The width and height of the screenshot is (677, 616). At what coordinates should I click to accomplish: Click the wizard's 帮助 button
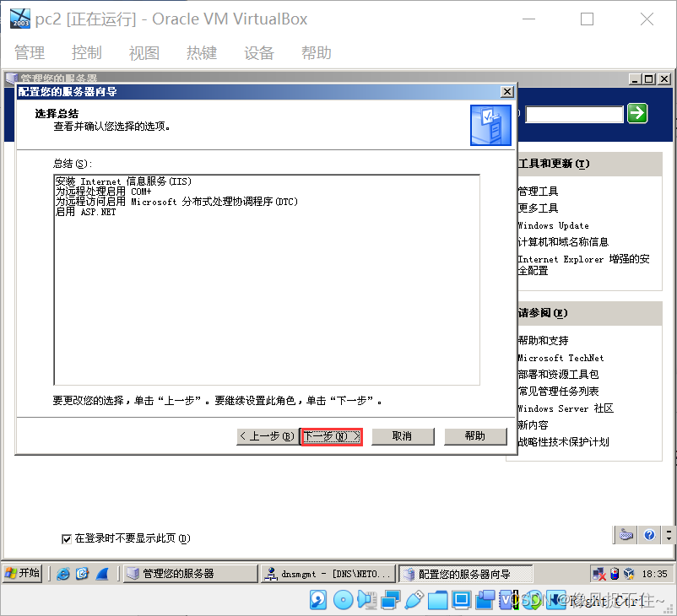click(475, 436)
